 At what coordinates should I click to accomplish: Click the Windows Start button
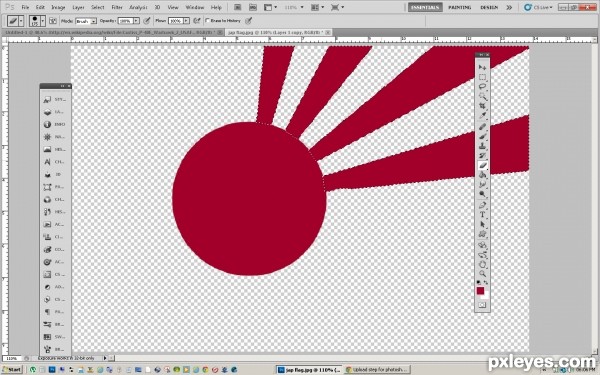(x=11, y=370)
